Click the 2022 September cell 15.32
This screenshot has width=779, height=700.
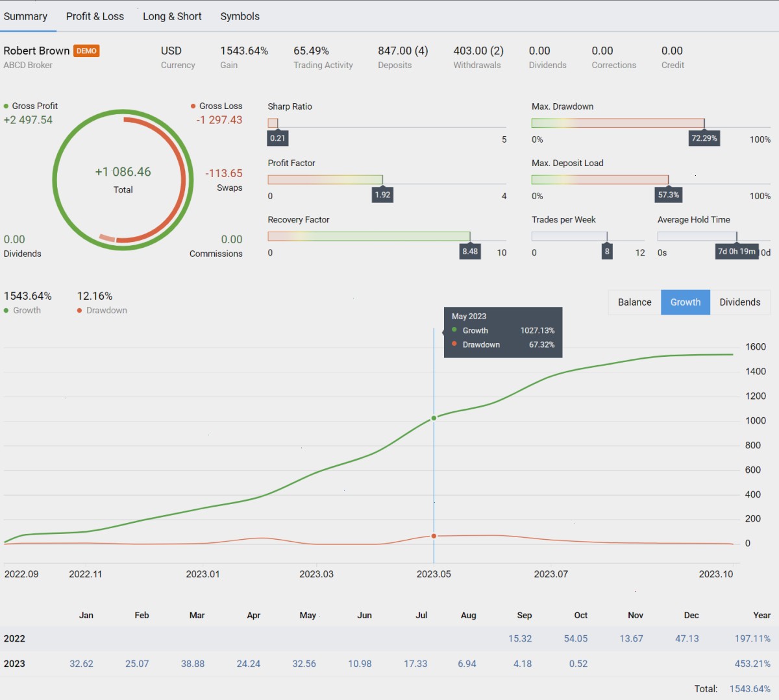tap(520, 639)
